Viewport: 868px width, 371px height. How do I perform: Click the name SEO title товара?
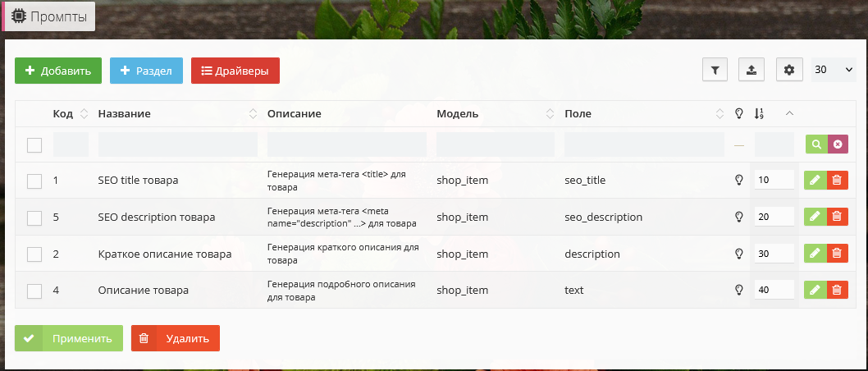(x=139, y=181)
